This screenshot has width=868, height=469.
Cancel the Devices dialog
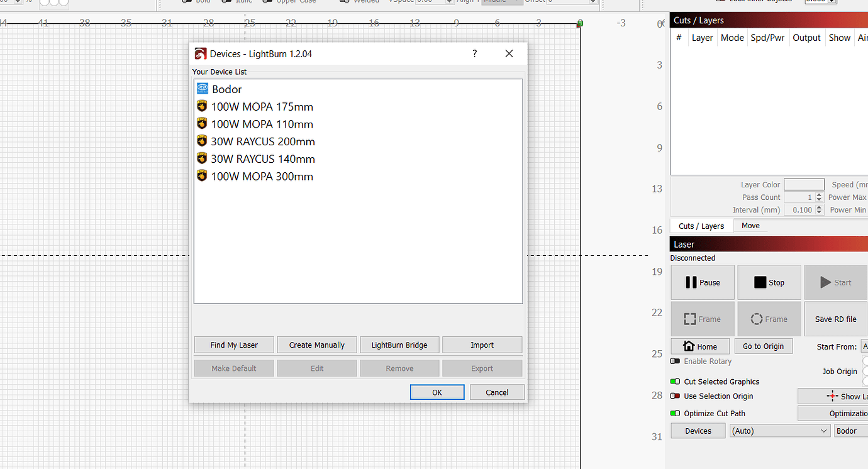497,392
